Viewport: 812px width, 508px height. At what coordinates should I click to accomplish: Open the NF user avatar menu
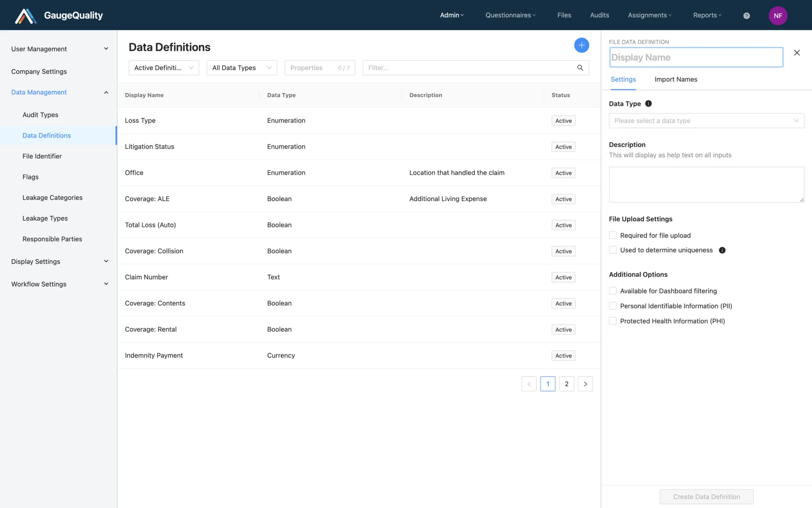777,16
